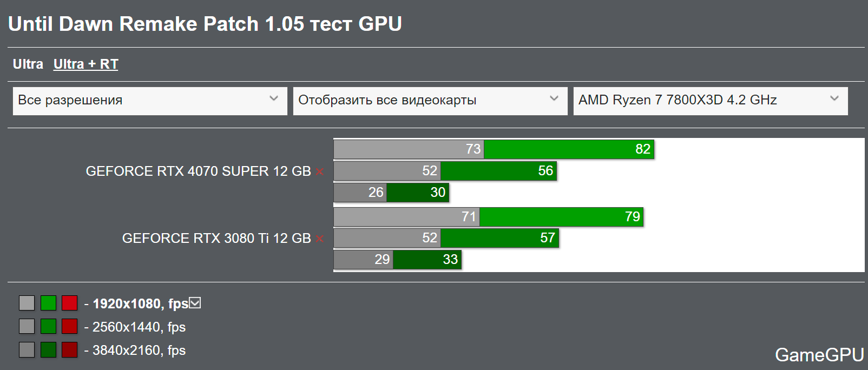Expand the Отобразить все видеокарты dropdown
The height and width of the screenshot is (370, 868).
430,101
